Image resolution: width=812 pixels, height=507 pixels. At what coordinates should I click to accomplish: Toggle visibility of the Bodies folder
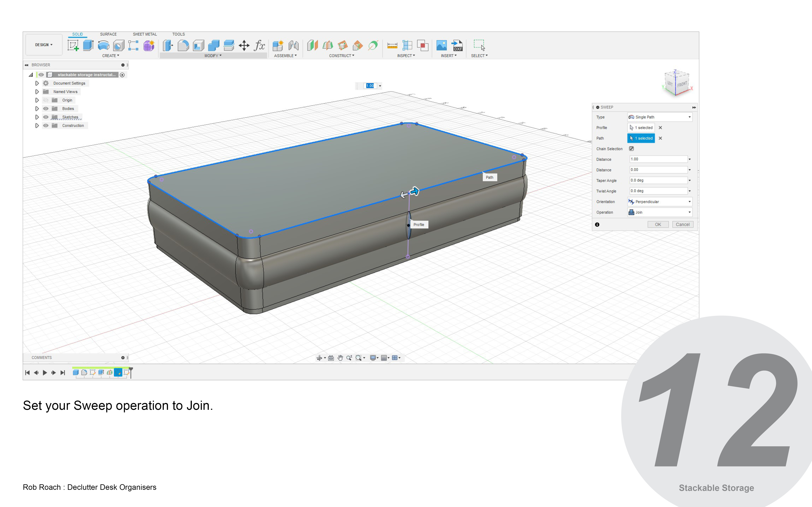pyautogui.click(x=46, y=109)
